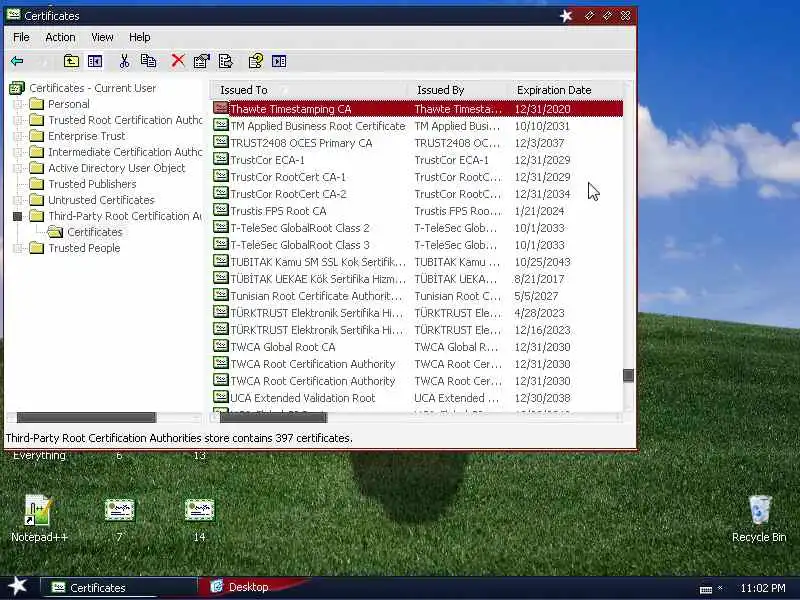Click the keyboard icon in system tray
The width and height of the screenshot is (800, 600).
706,589
